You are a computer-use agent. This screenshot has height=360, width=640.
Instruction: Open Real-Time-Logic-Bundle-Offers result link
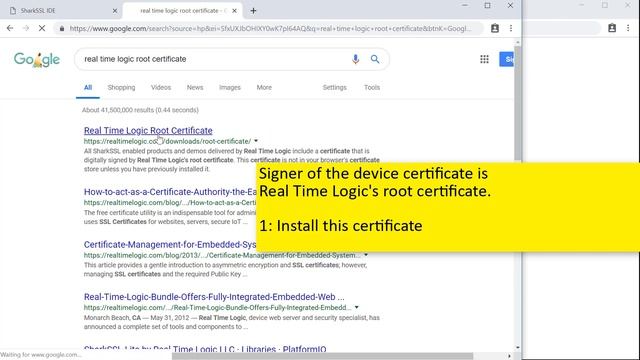(x=214, y=297)
